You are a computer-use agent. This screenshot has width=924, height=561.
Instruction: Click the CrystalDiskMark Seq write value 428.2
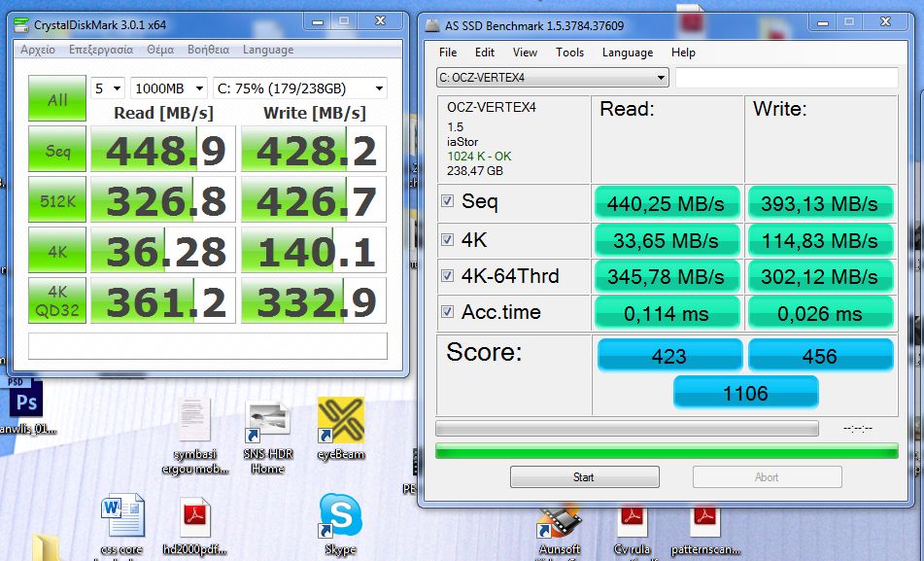point(314,150)
